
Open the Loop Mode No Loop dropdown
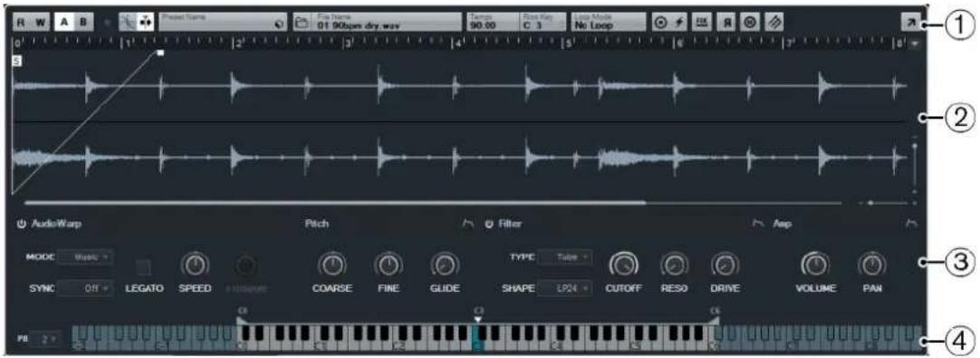coord(608,23)
